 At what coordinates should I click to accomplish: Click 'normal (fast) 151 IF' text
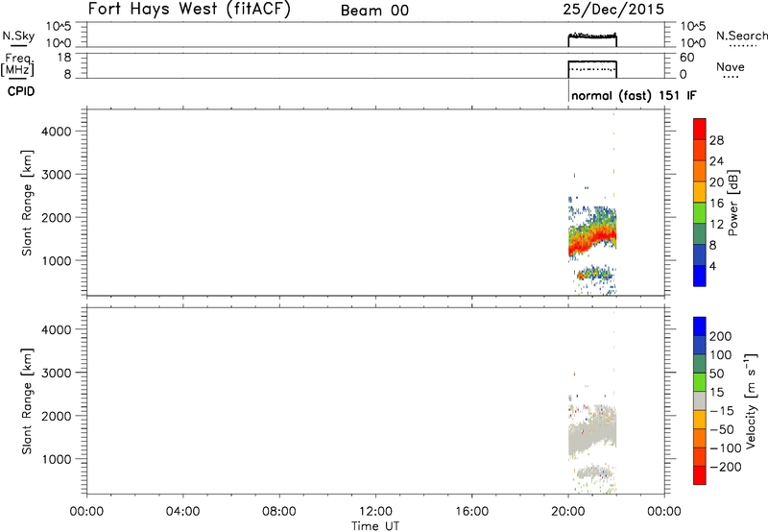click(x=634, y=95)
